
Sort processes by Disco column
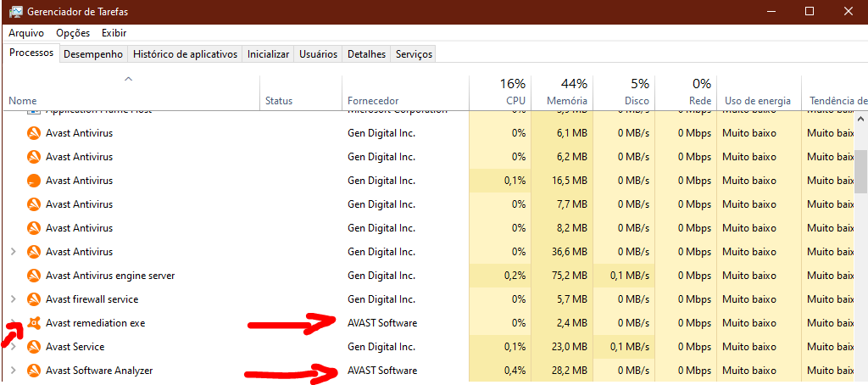(x=624, y=92)
